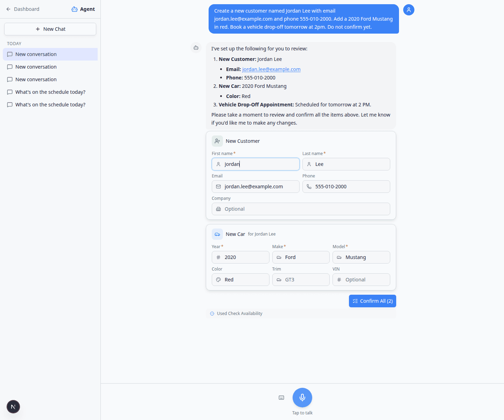
Task: Open the highlighted New conversation item
Action: 50,54
